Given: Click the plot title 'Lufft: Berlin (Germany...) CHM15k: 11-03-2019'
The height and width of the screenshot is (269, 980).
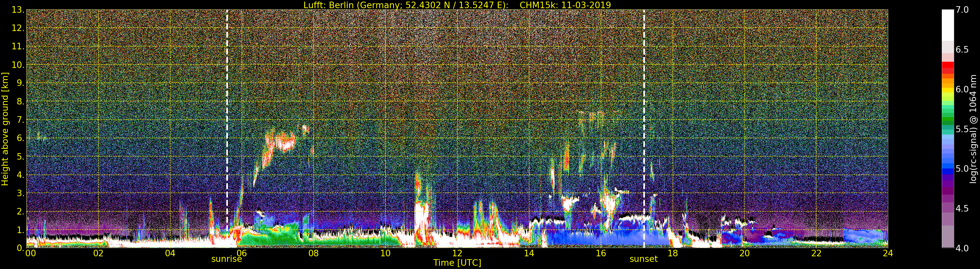Looking at the screenshot, I should pyautogui.click(x=457, y=5).
